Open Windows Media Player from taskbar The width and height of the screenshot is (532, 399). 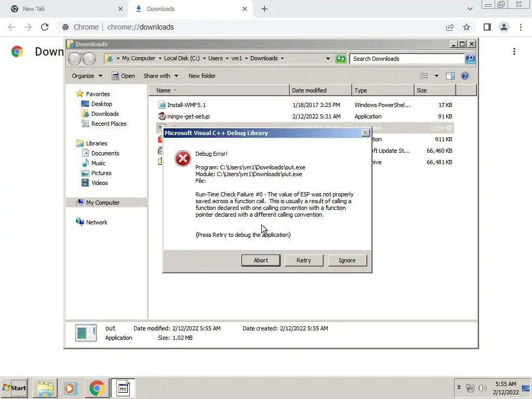pos(71,388)
